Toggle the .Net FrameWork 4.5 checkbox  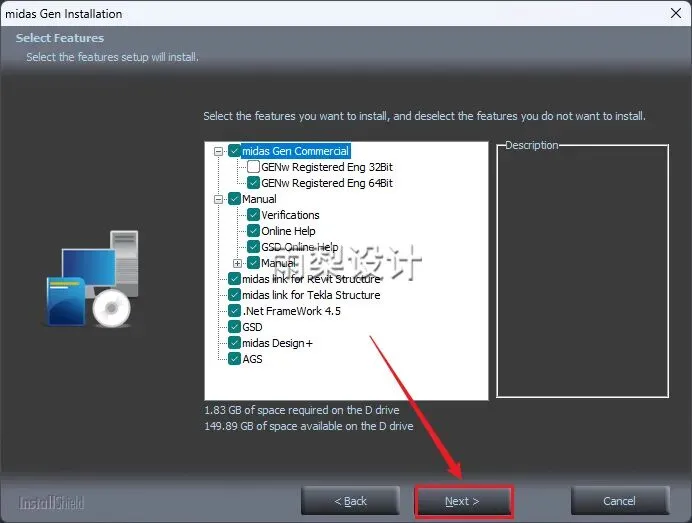point(234,311)
